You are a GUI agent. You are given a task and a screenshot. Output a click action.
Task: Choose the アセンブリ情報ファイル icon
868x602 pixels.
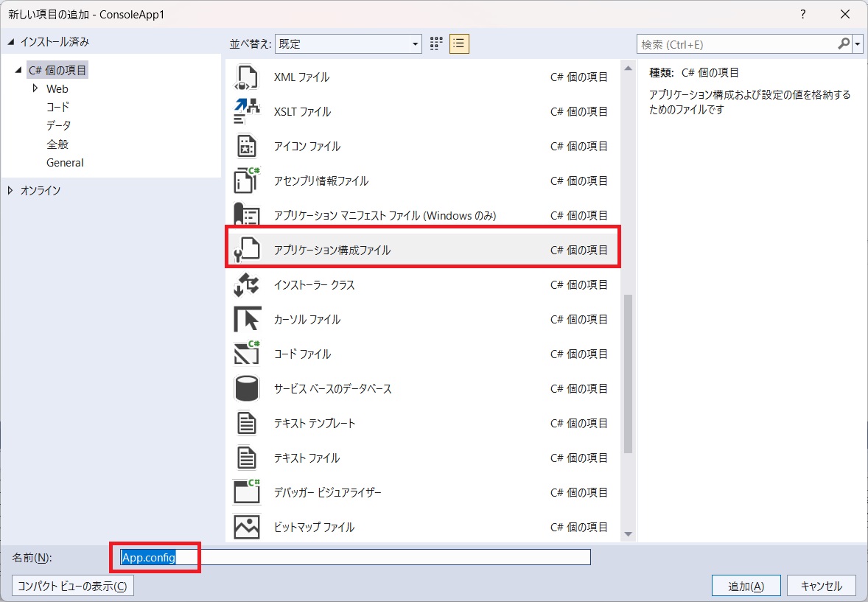point(247,181)
